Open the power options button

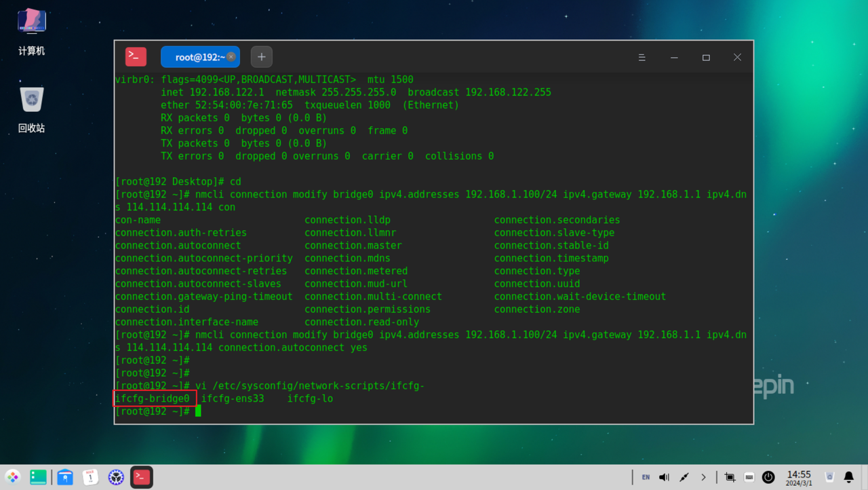click(768, 477)
